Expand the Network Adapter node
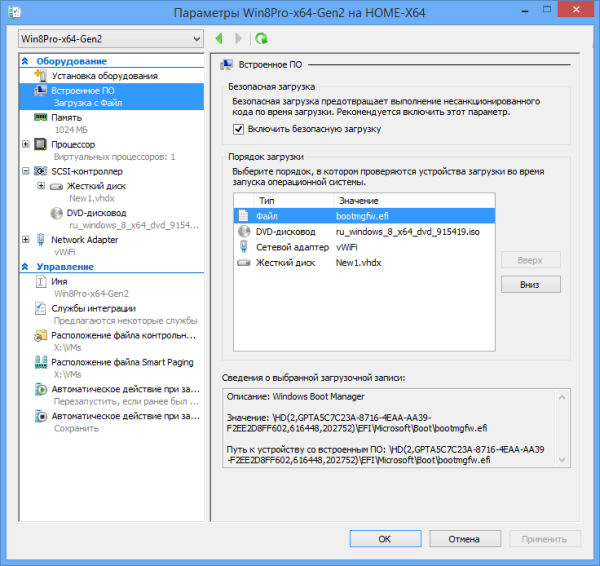This screenshot has height=566, width=600. point(25,240)
